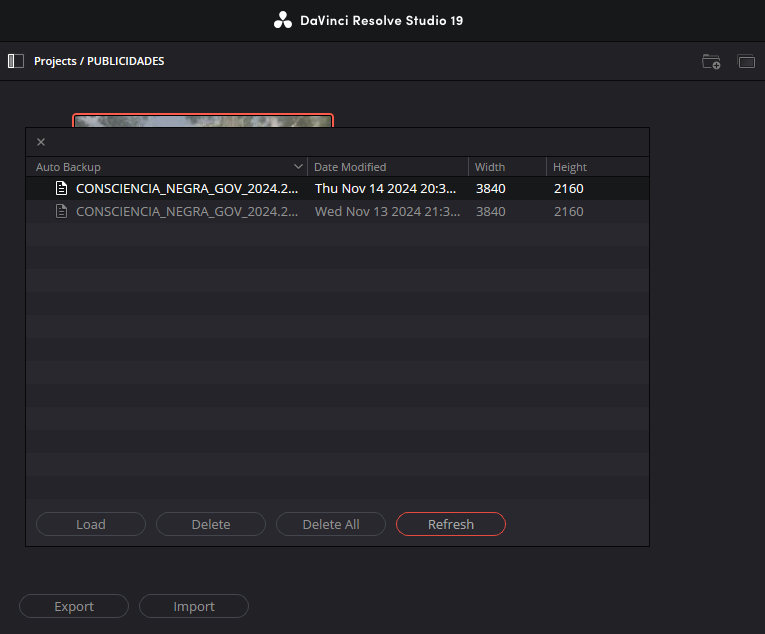Click the DaVinci Resolve logo in title bar
This screenshot has height=634, width=765.
[282, 20]
